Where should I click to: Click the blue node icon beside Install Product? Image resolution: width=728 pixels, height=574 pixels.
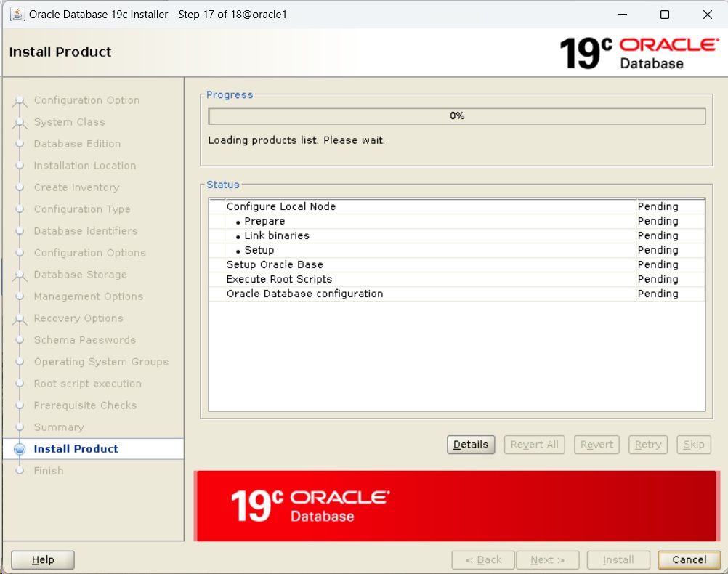pos(20,449)
